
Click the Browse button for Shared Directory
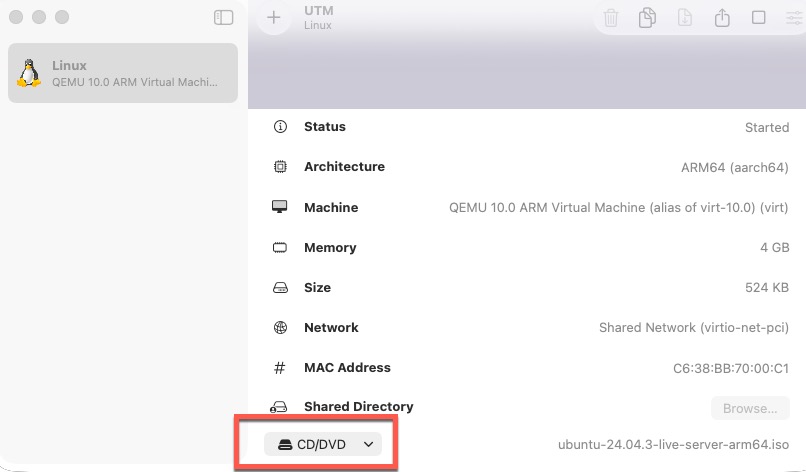(x=750, y=408)
